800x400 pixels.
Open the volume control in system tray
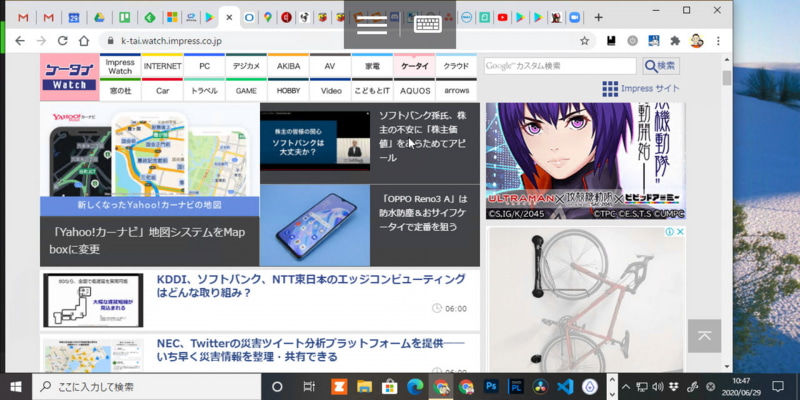click(658, 387)
